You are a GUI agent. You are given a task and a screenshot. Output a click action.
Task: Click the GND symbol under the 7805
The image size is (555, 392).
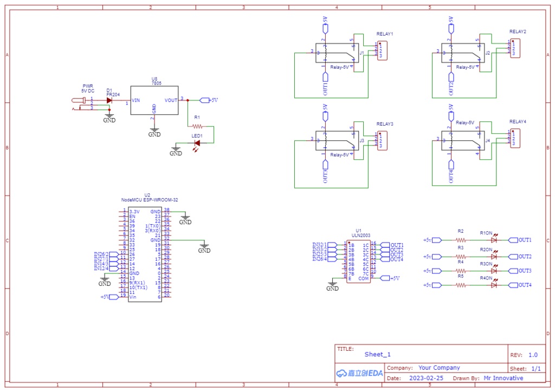click(154, 132)
